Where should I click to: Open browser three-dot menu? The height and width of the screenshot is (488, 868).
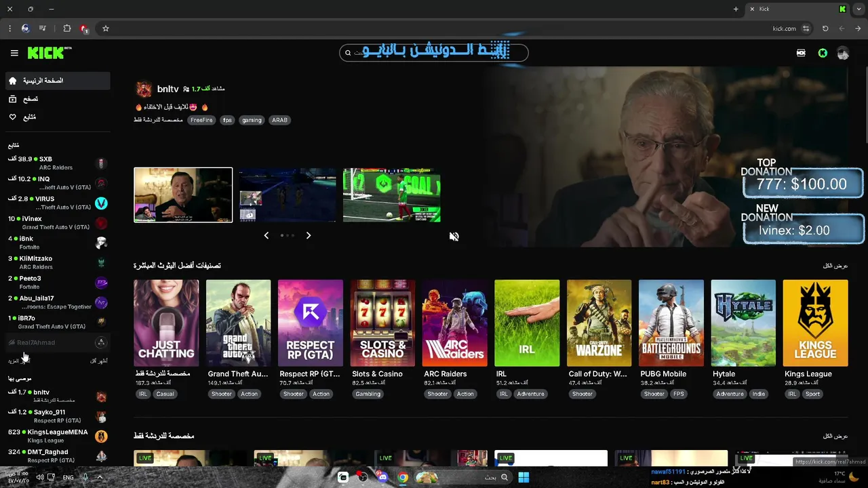click(9, 28)
